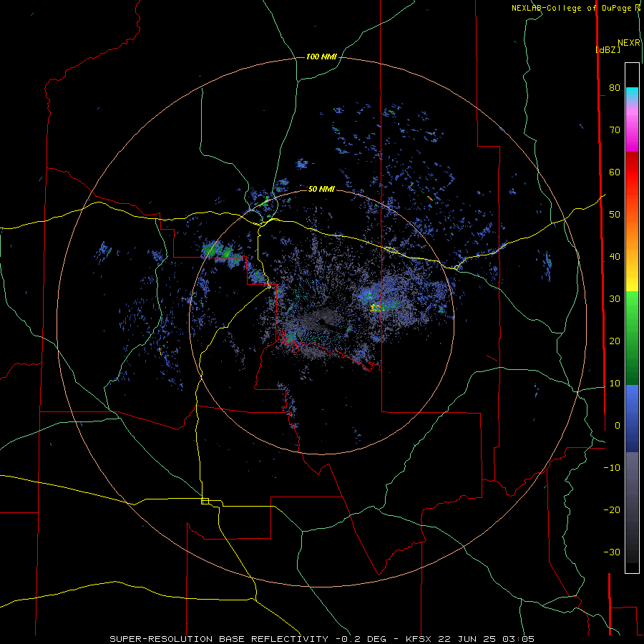This screenshot has width=644, height=644.
Task: Click the 70 value on the dBZ scale
Action: point(615,130)
